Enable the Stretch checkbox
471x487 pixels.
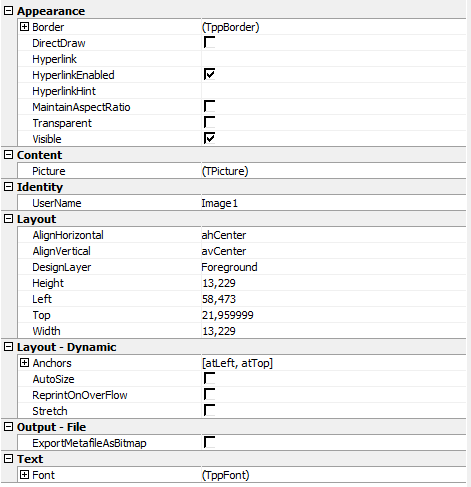209,411
